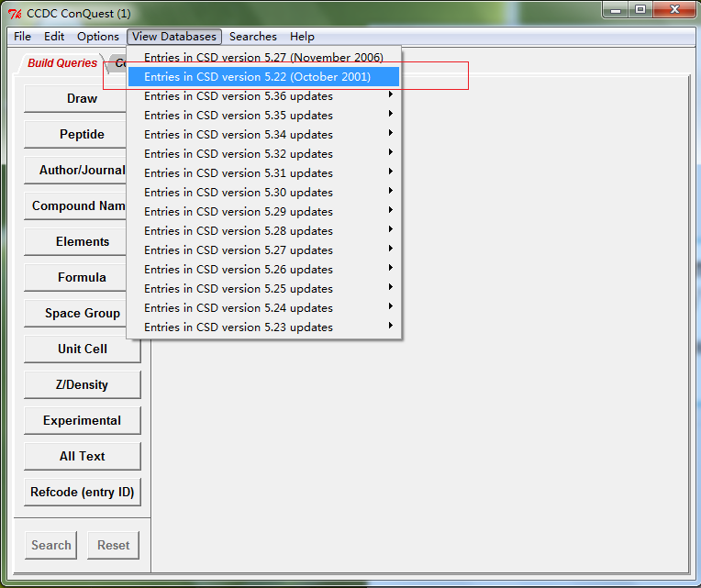
Task: Click the Elements button
Action: point(75,241)
